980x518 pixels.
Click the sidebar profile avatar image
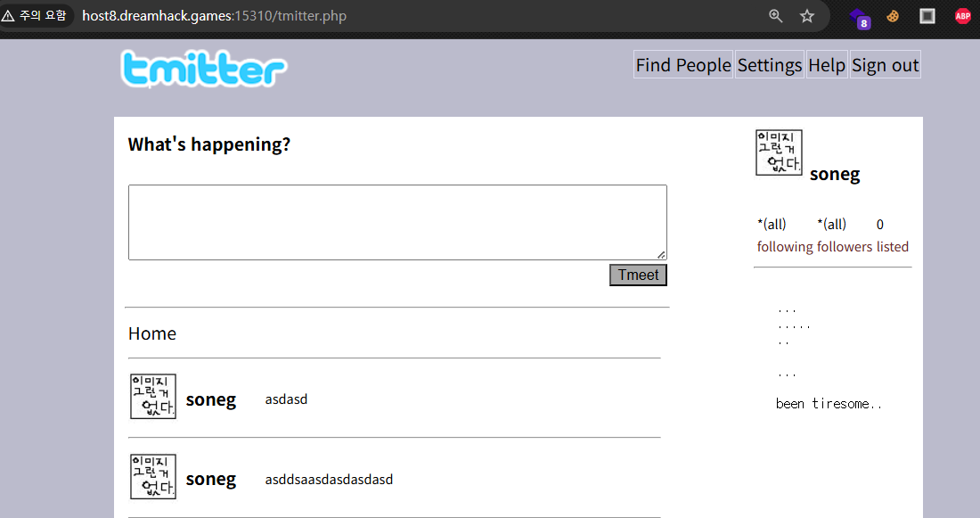tap(779, 152)
